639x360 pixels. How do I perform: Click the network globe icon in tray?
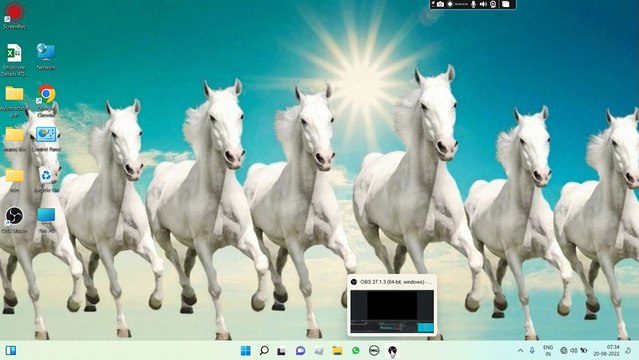[564, 351]
